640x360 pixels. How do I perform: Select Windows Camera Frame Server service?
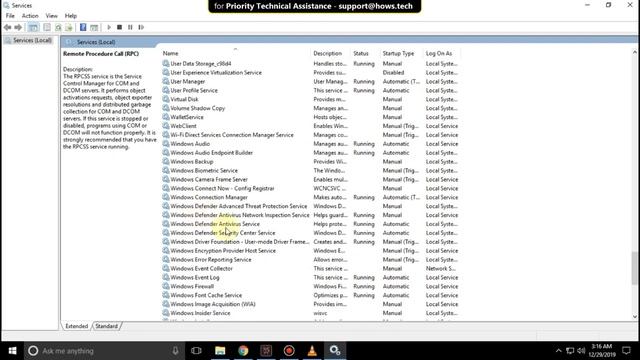click(310, 180)
